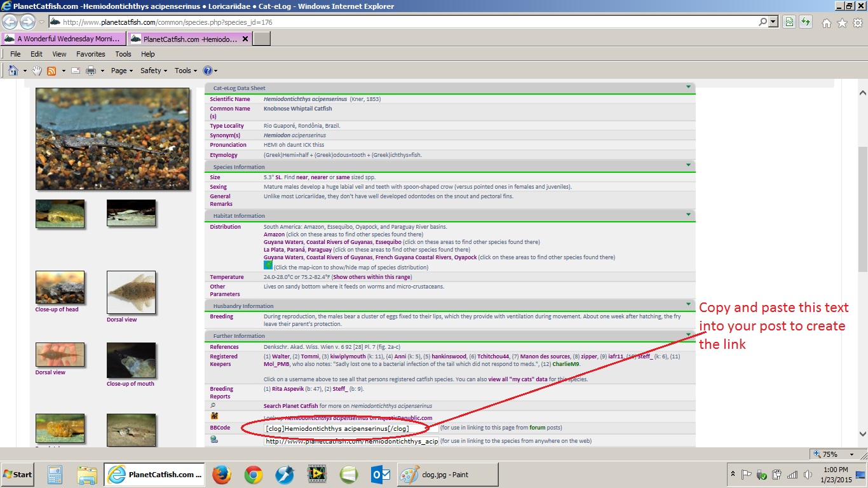Click the hand icon in command bar

click(37, 71)
